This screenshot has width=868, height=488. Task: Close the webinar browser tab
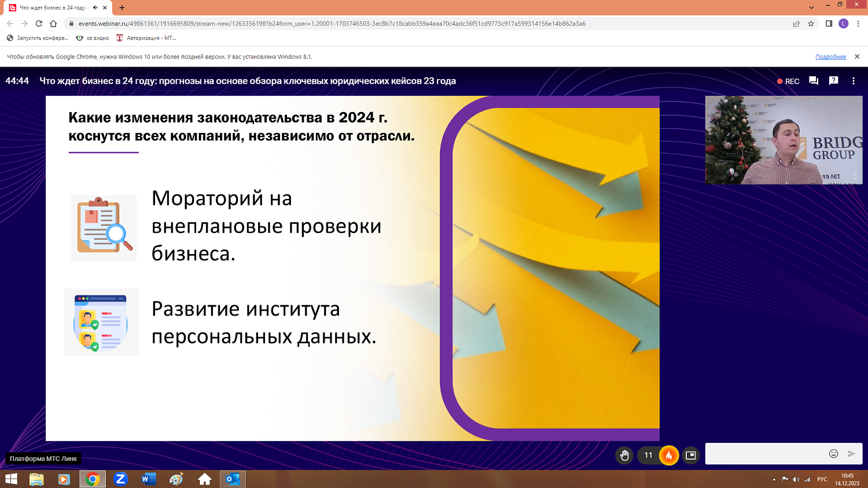(105, 8)
